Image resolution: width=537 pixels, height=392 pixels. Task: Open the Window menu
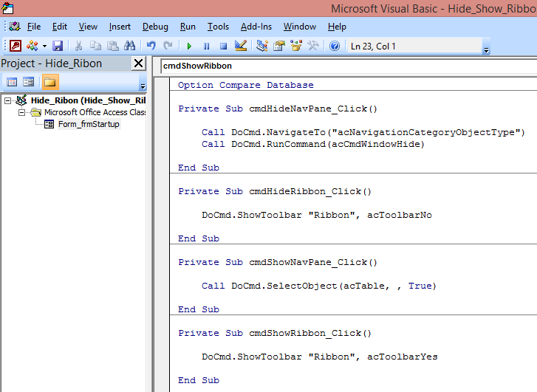click(x=300, y=27)
